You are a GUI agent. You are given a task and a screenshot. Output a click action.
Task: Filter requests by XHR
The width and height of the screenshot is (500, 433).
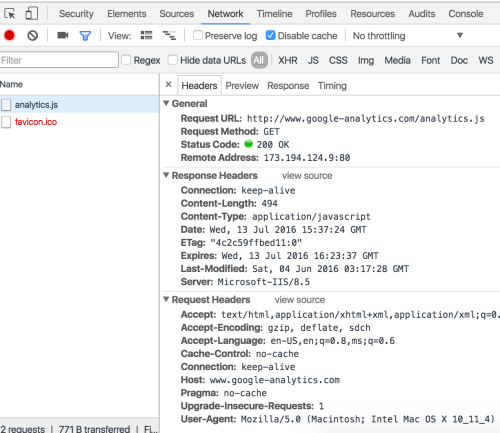point(288,60)
